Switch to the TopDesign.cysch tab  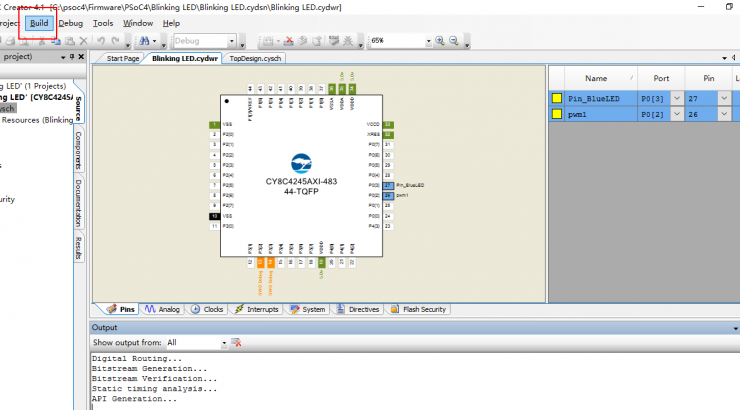pos(257,59)
